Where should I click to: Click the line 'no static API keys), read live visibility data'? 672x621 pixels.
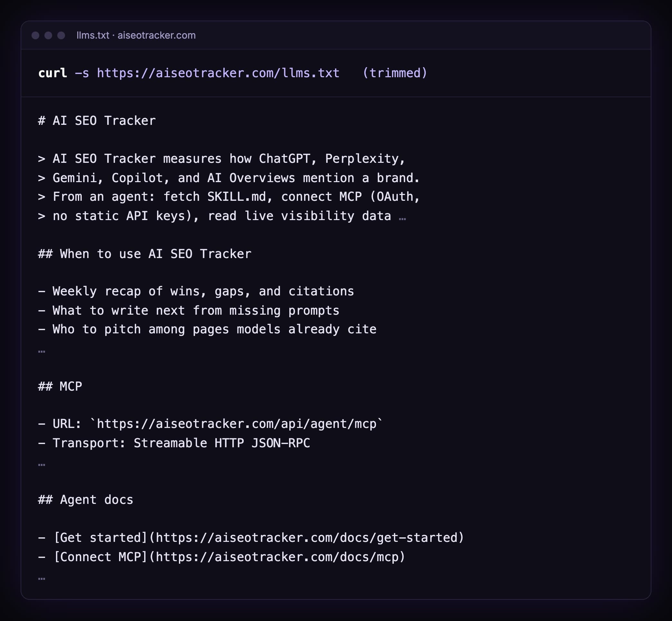tap(222, 216)
